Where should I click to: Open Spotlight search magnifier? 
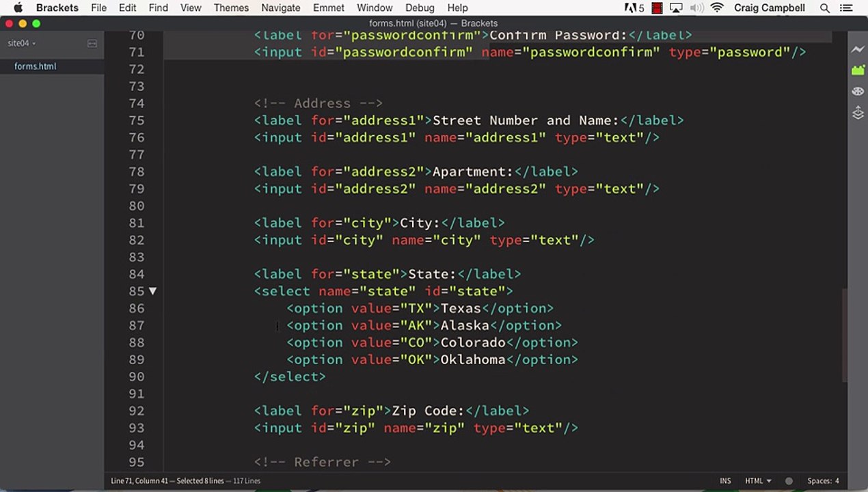[825, 8]
